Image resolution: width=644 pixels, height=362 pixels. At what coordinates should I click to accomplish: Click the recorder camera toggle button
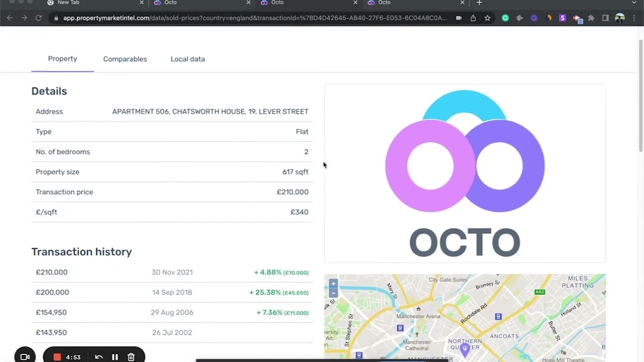(x=25, y=357)
